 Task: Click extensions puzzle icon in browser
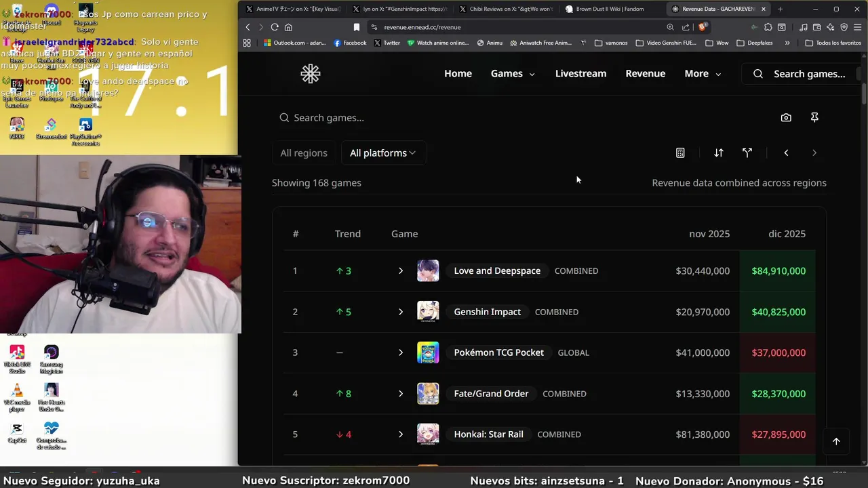click(768, 27)
